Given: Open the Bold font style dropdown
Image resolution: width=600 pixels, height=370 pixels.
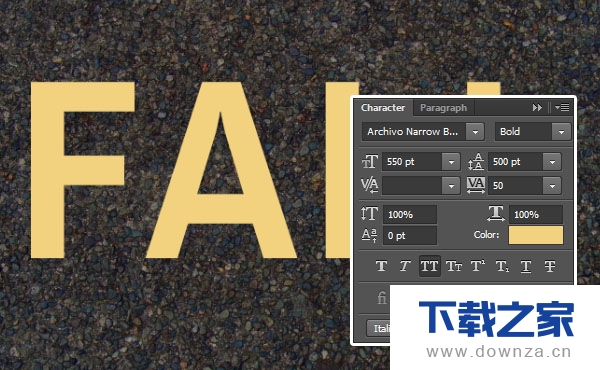Looking at the screenshot, I should (561, 132).
